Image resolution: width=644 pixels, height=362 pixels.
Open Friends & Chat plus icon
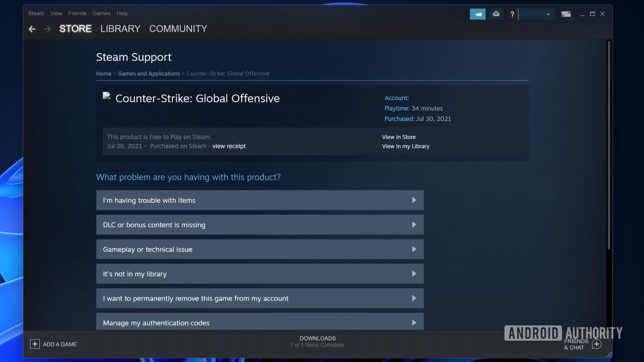(x=596, y=344)
